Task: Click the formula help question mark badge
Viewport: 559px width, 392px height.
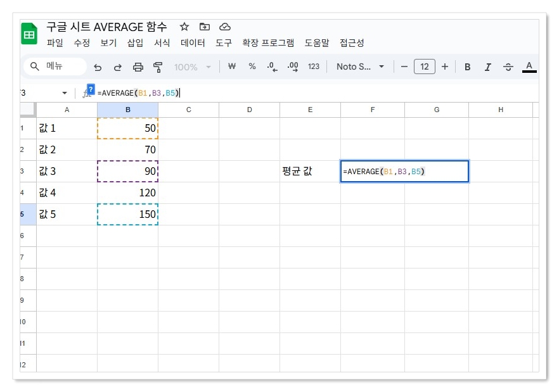Action: (91, 89)
